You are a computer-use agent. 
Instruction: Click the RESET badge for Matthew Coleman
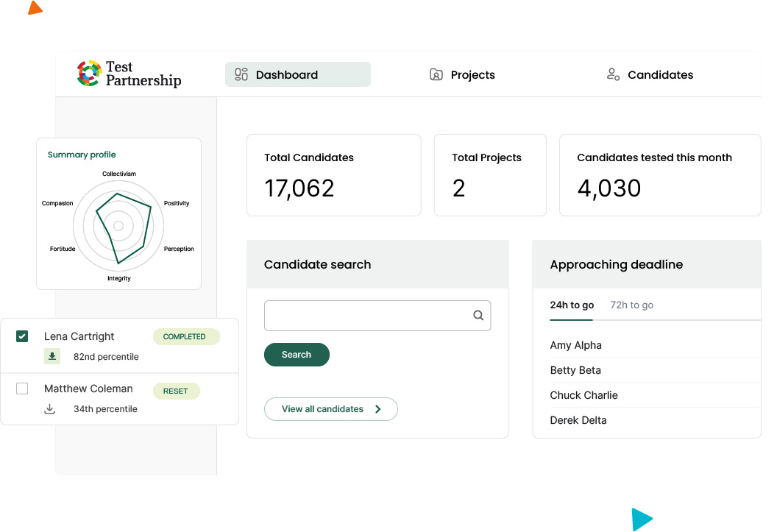176,391
